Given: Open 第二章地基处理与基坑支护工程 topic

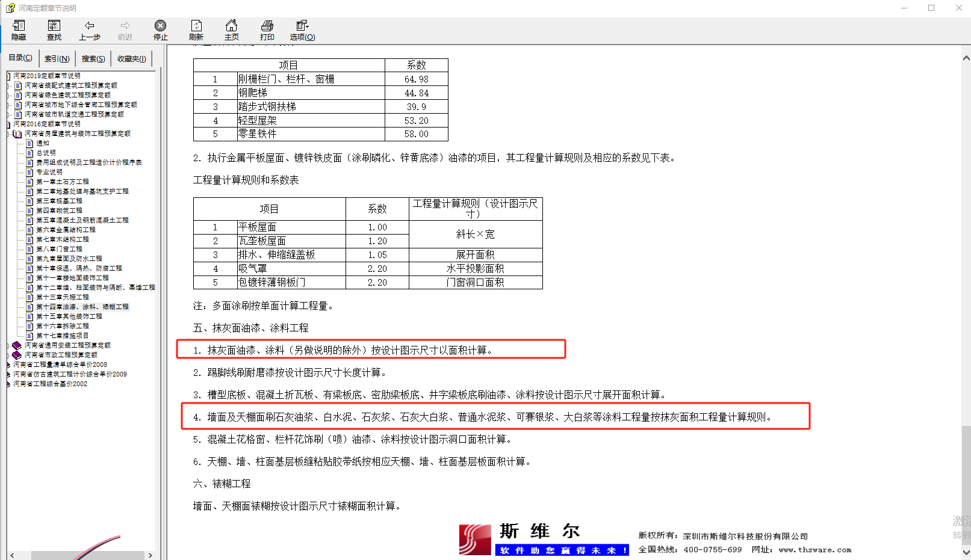Looking at the screenshot, I should coord(82,191).
